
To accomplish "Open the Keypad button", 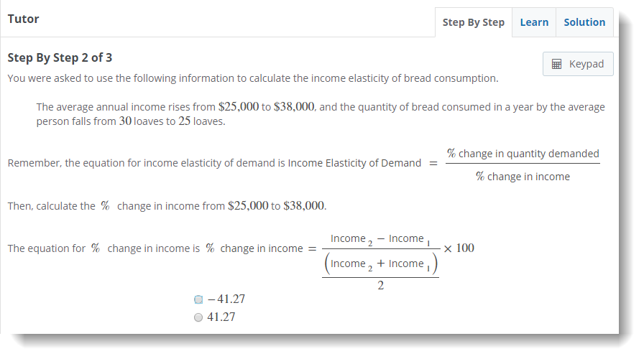I will tap(578, 64).
